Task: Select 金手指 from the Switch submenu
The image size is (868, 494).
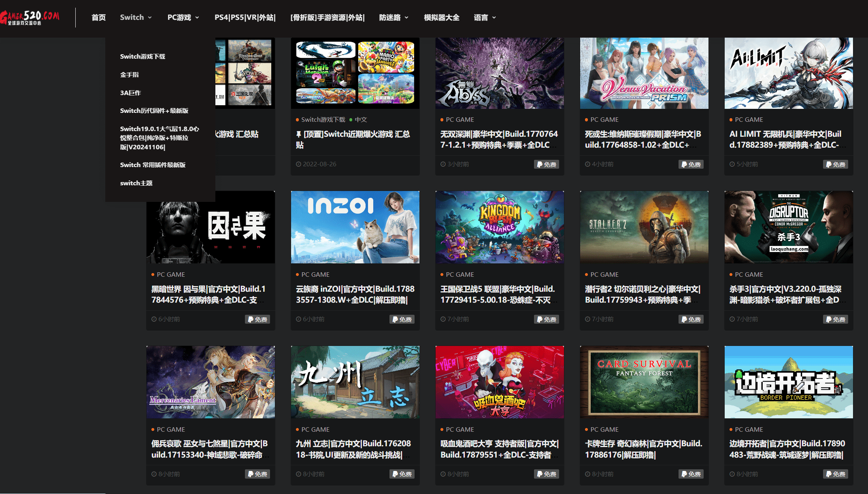Action: 129,74
